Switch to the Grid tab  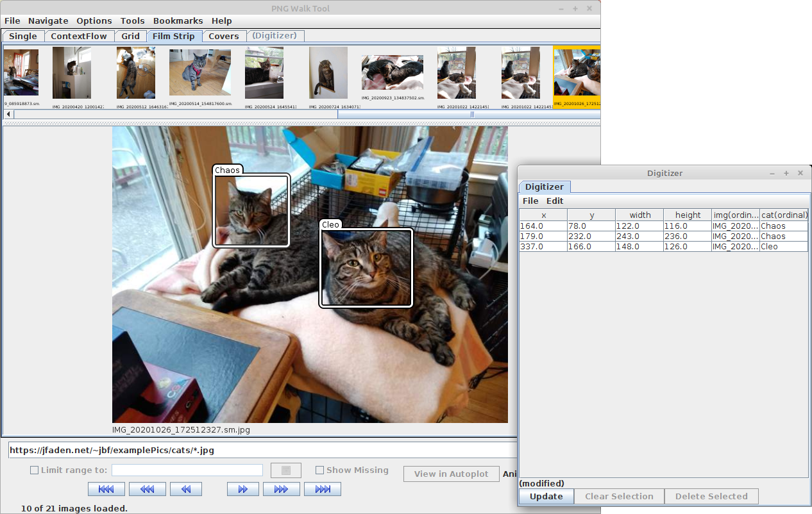pyautogui.click(x=130, y=37)
